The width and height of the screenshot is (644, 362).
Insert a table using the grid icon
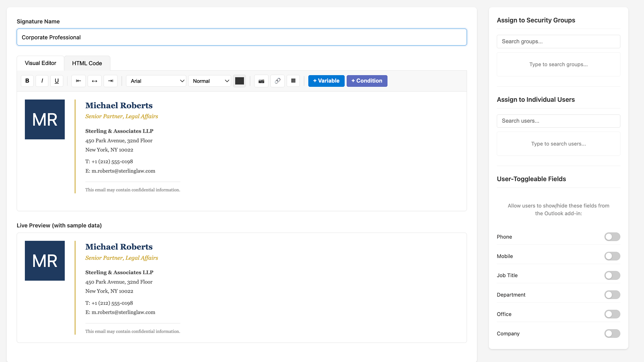click(293, 81)
